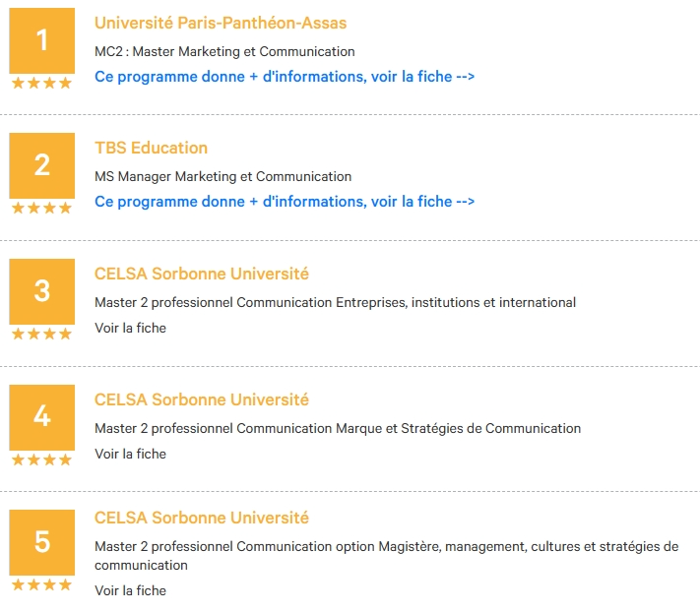Open the TBS Education title link

(x=151, y=148)
